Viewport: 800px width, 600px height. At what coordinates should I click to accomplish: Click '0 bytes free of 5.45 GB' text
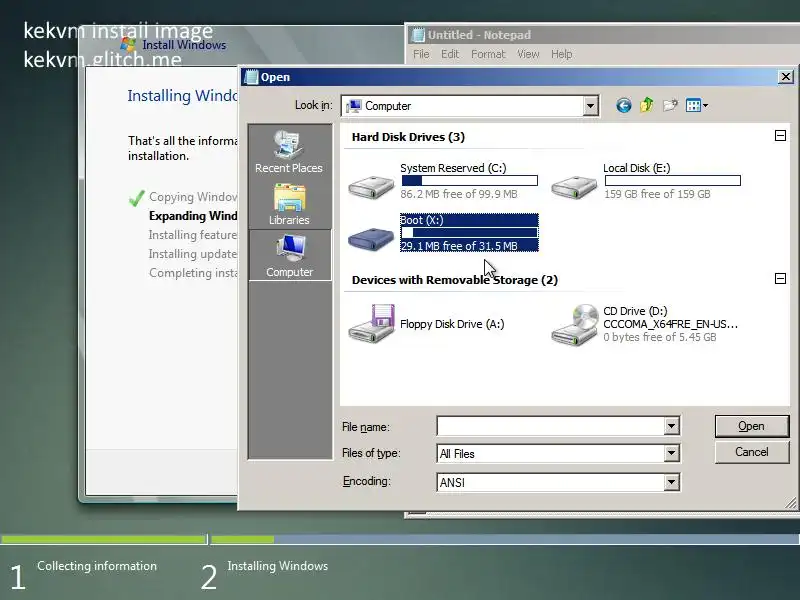[x=660, y=337]
